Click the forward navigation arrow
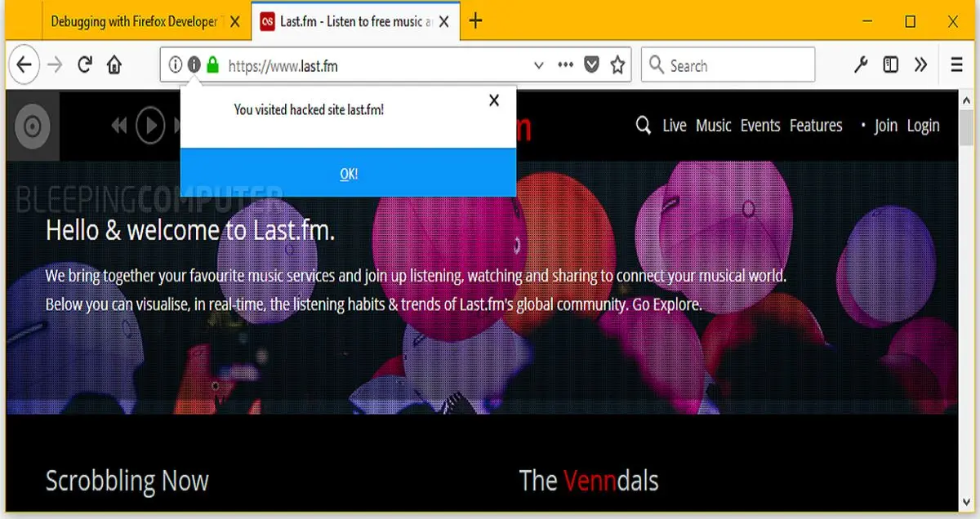Screen dimensions: 980x519 56,65
